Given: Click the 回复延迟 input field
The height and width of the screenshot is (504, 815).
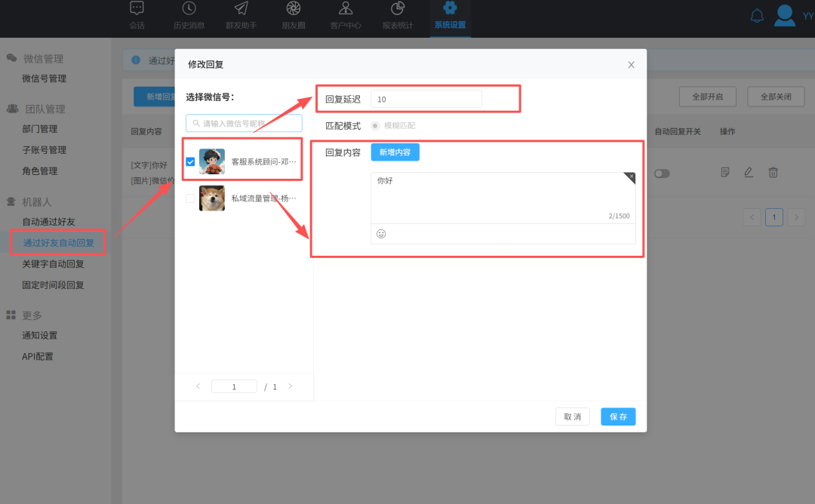Looking at the screenshot, I should pos(426,99).
